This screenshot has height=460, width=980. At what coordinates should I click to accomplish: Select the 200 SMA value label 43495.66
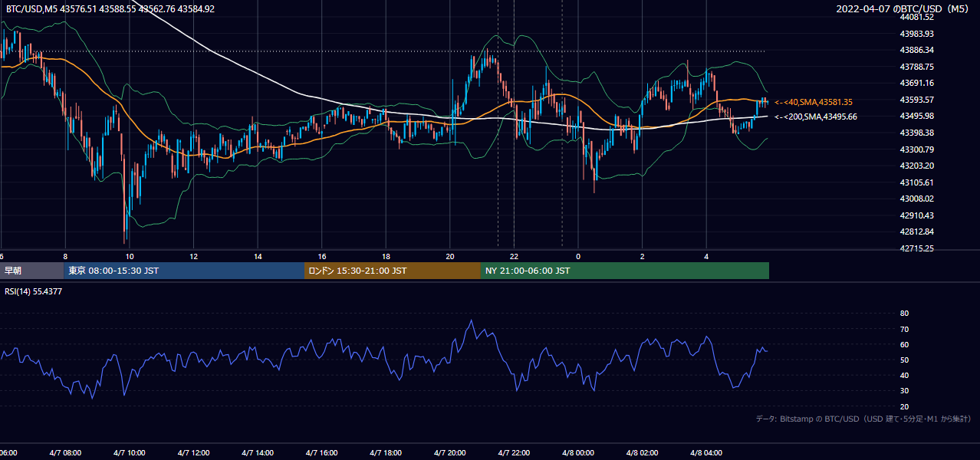click(816, 117)
